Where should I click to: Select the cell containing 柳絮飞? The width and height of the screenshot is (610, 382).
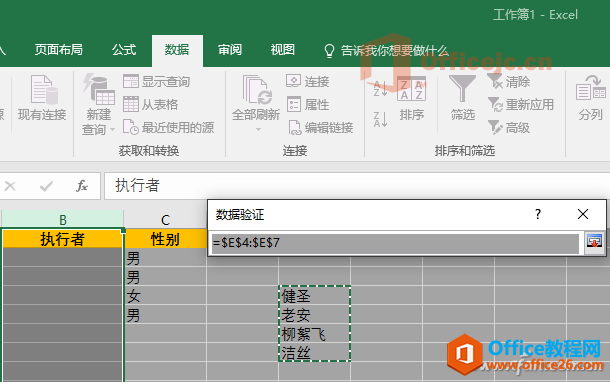coord(315,334)
